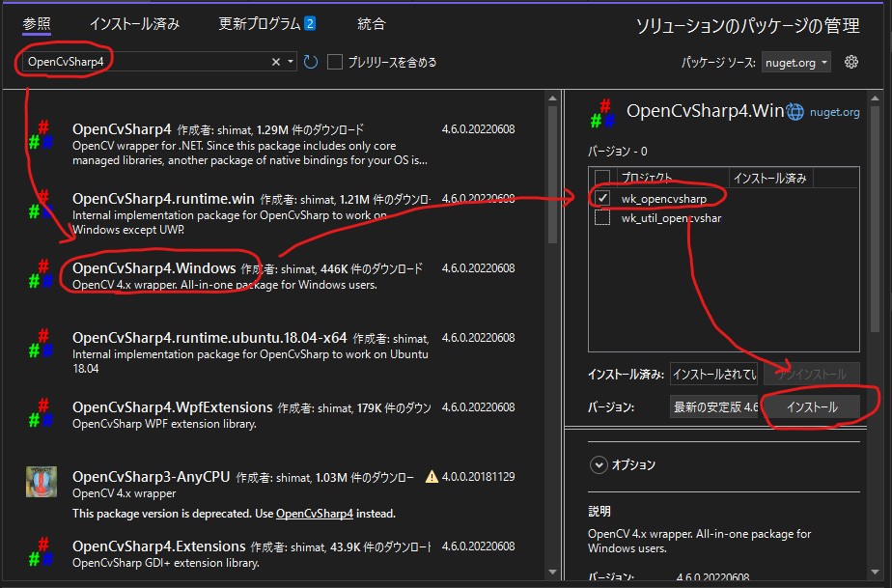Screen dimensions: 892x588
Task: Click the details pane scrollbar thumb
Action: pos(876,218)
